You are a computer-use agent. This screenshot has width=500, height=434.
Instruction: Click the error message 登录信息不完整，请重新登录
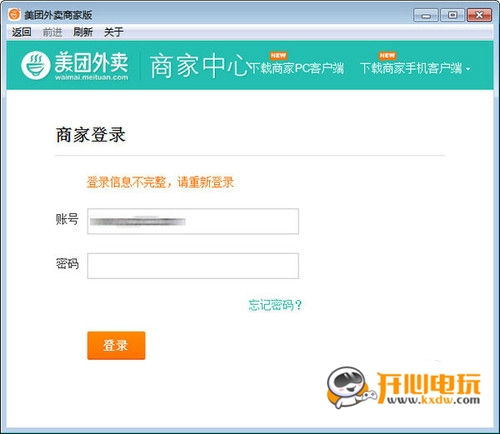[x=160, y=182]
